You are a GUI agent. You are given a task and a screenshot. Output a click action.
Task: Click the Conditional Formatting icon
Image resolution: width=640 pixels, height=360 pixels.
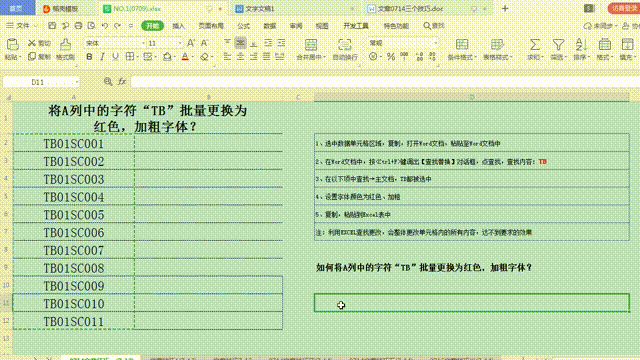pyautogui.click(x=462, y=44)
